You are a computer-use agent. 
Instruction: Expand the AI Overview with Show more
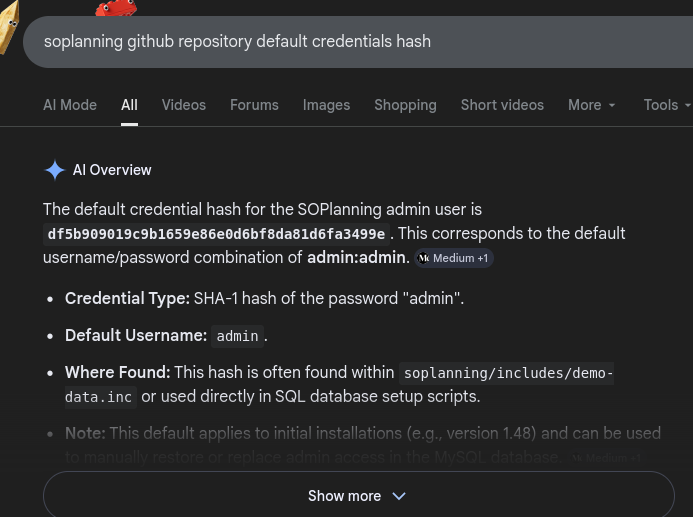358,494
